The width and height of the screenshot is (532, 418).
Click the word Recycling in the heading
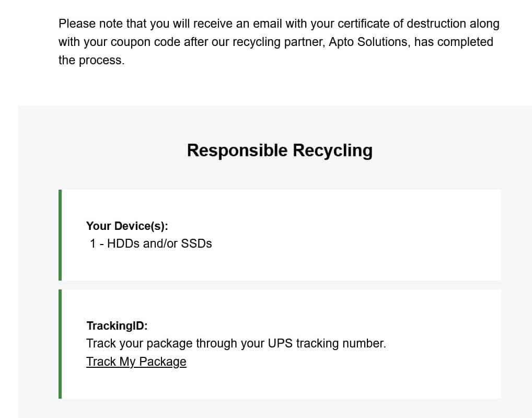(332, 150)
